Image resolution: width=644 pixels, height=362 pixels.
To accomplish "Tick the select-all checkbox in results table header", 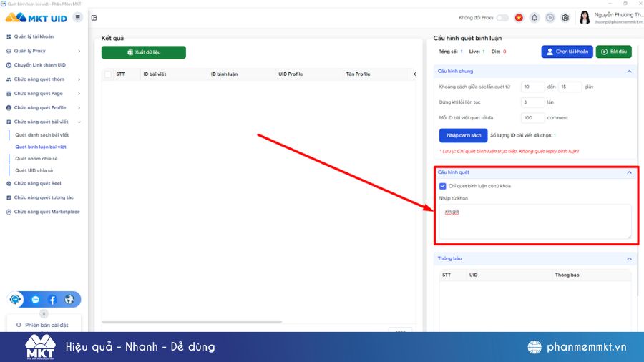I will tap(107, 74).
